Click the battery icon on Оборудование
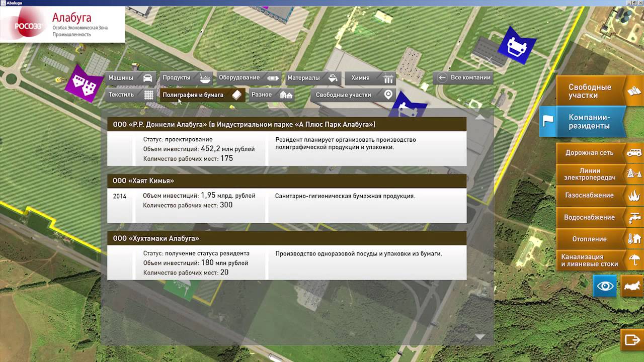644x362 pixels. tap(273, 78)
